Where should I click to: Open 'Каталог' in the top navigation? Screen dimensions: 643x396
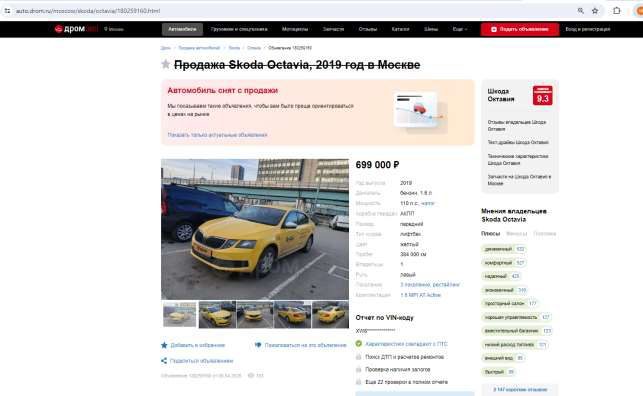[400, 29]
